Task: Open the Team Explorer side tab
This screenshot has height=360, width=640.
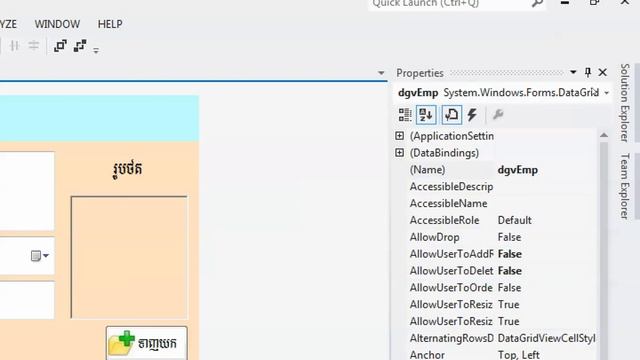Action: (x=624, y=186)
